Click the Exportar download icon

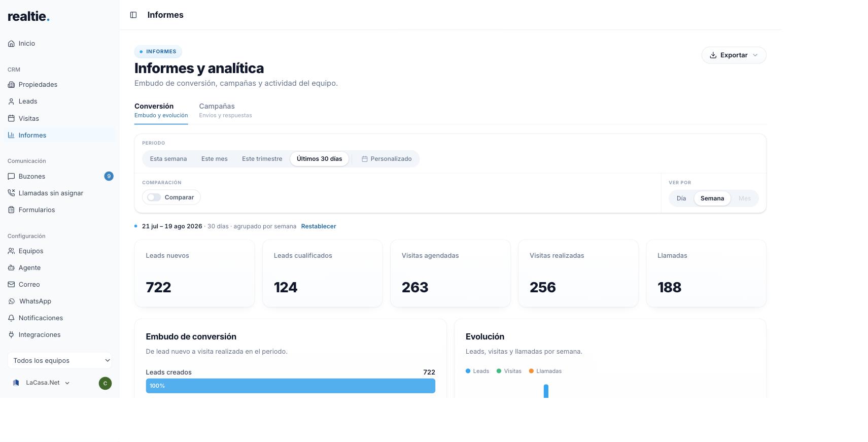[713, 55]
